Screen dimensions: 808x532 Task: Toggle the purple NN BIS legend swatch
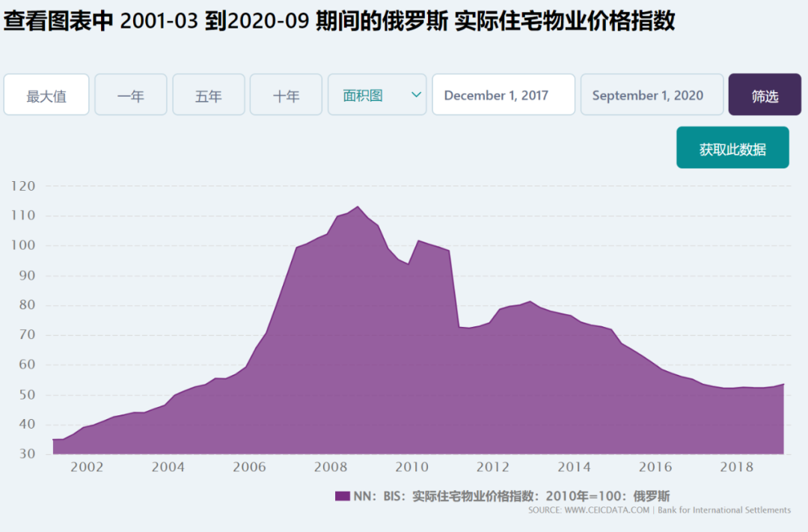[342, 496]
